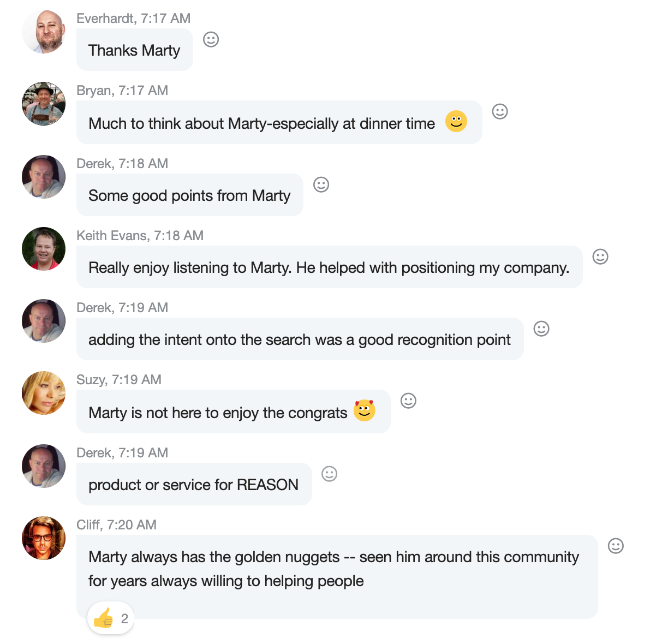The width and height of the screenshot is (668, 644).
Task: Click Keith Evans' profile avatar
Action: [44, 249]
